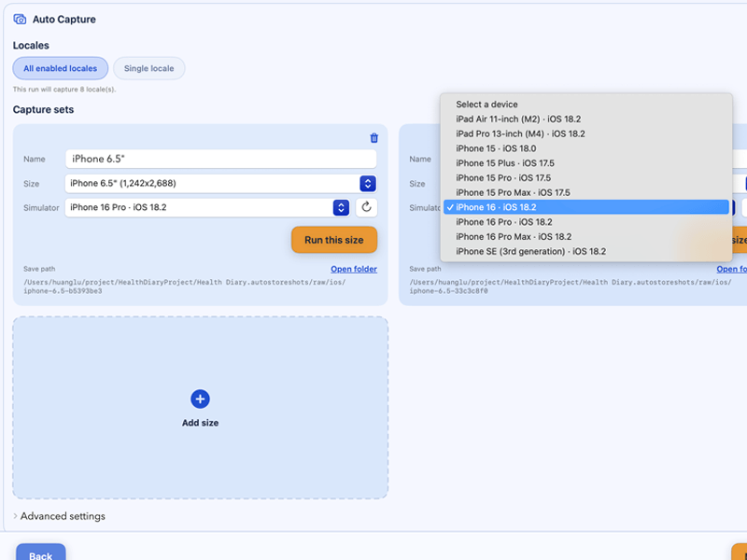The height and width of the screenshot is (560, 747).
Task: Pick iPhone 15 Plus · iOS 17.5 in the device menu
Action: tap(586, 163)
